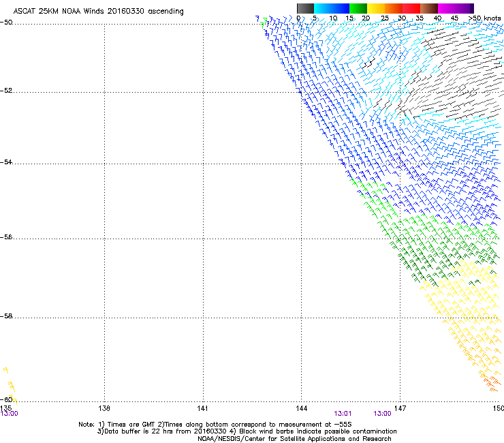Click the -58 latitude axis label

[x=6, y=316]
